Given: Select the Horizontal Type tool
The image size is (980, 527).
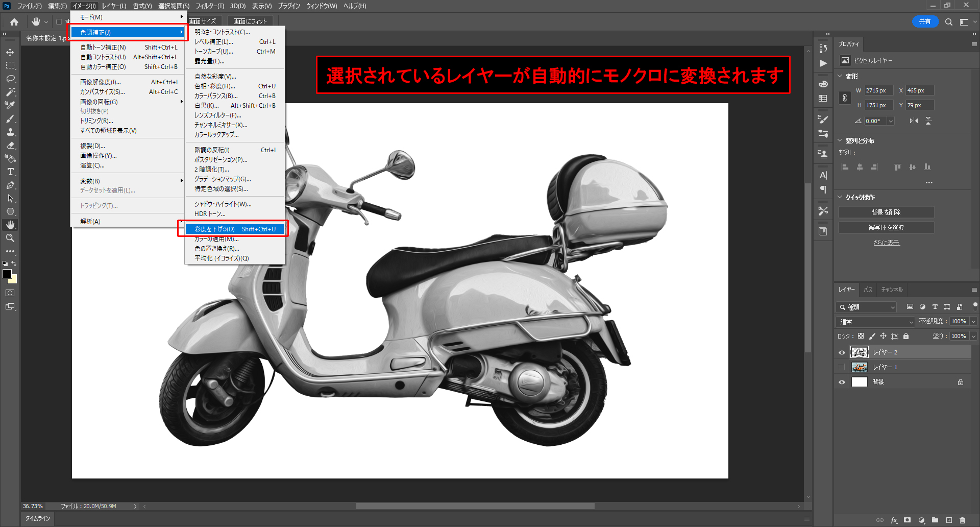Looking at the screenshot, I should [10, 172].
